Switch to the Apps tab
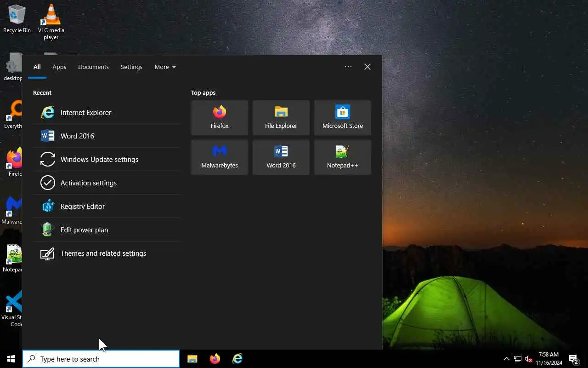Image resolution: width=588 pixels, height=368 pixels. point(59,67)
